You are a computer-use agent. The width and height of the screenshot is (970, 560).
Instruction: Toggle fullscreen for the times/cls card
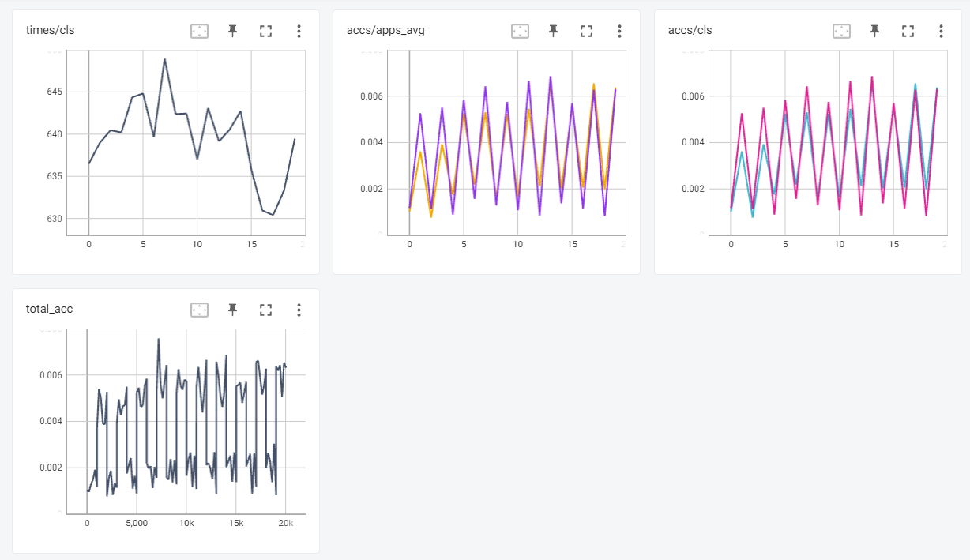[265, 31]
